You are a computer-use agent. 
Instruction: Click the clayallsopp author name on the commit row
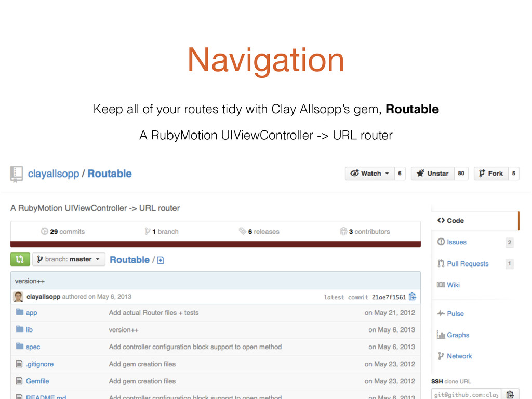coord(44,297)
